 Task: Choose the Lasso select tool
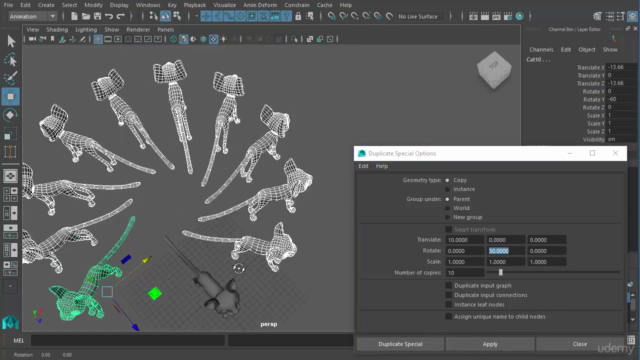point(11,60)
